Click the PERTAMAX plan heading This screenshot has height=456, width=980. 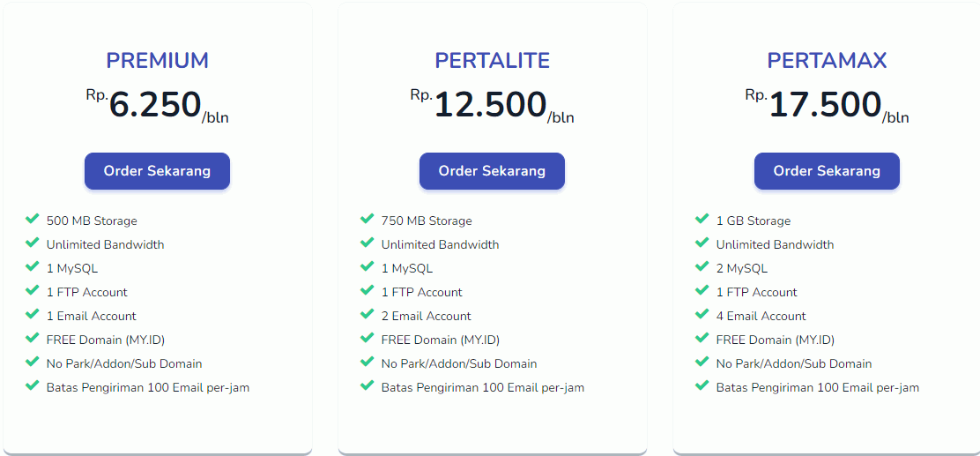827,61
